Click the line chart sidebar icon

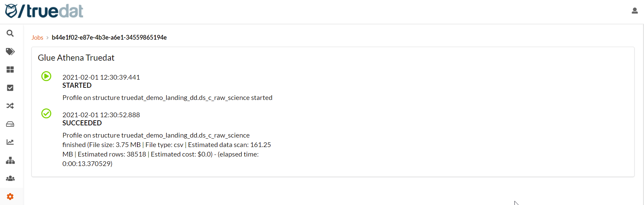tap(10, 142)
